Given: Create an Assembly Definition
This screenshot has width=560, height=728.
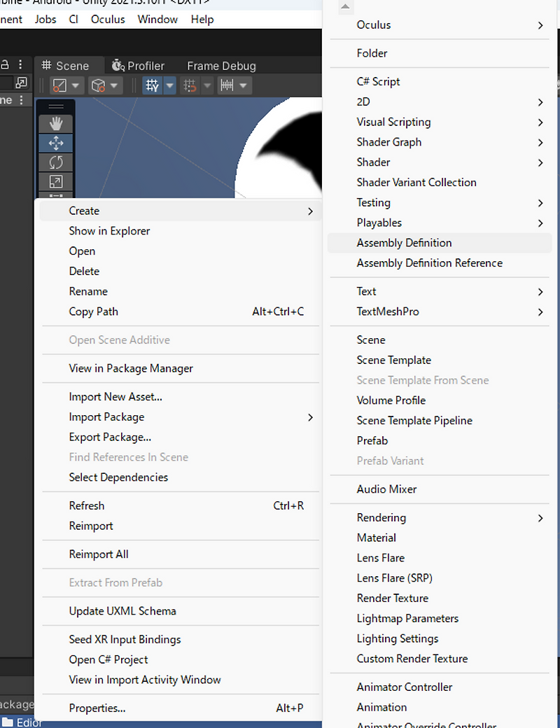Looking at the screenshot, I should point(440,243).
